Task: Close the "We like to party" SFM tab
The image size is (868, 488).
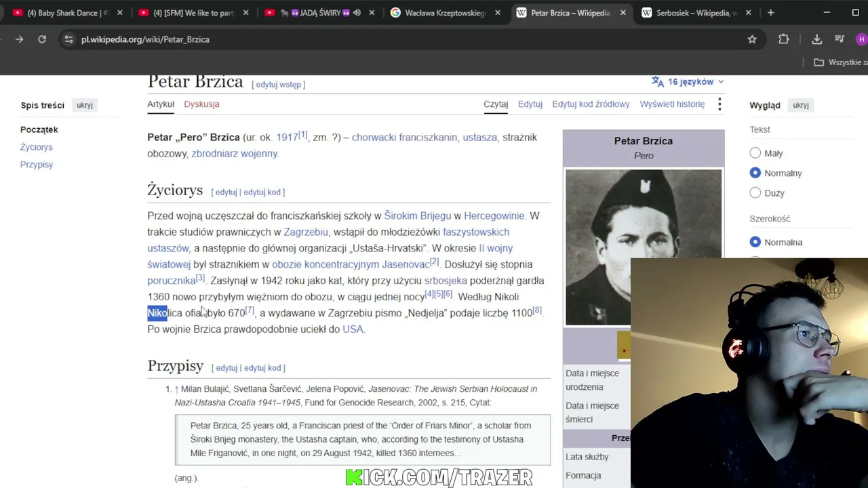Action: (x=246, y=13)
